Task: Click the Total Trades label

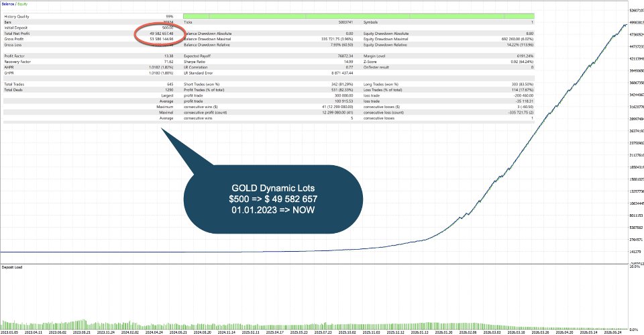Action: coord(14,85)
